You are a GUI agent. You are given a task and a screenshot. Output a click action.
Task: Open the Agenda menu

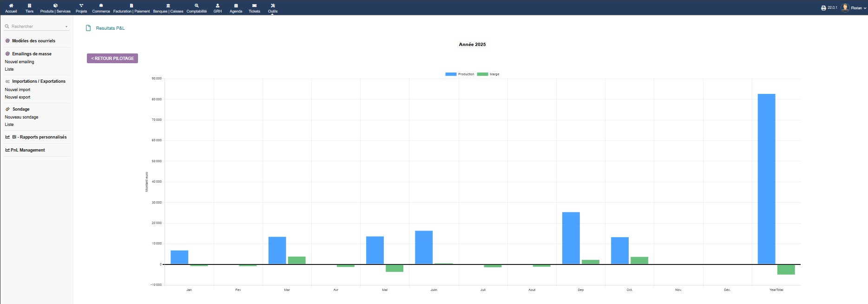point(236,8)
